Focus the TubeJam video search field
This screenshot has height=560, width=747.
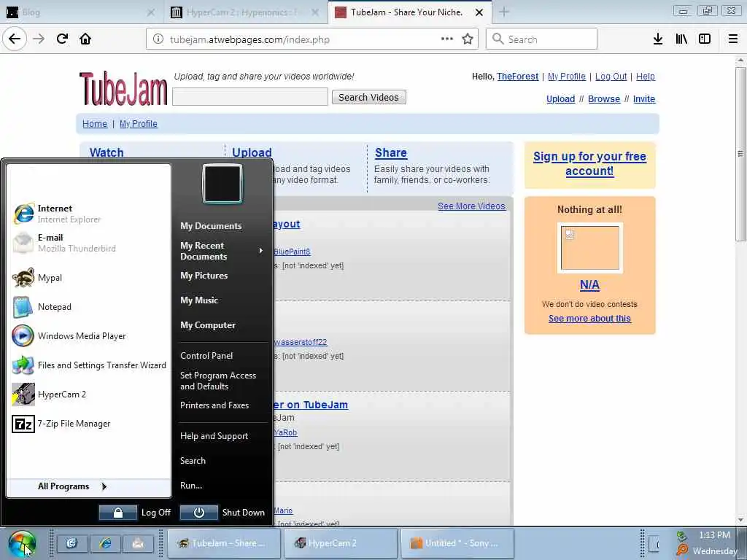250,97
